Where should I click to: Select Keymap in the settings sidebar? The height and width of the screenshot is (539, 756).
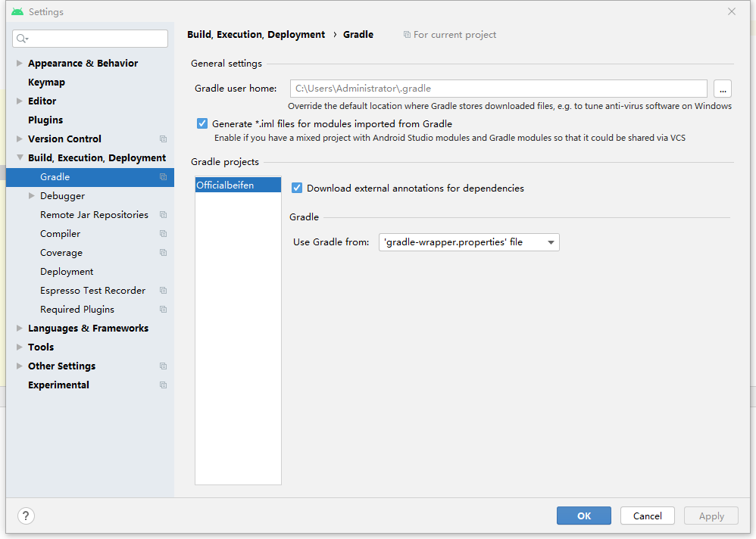(x=46, y=82)
